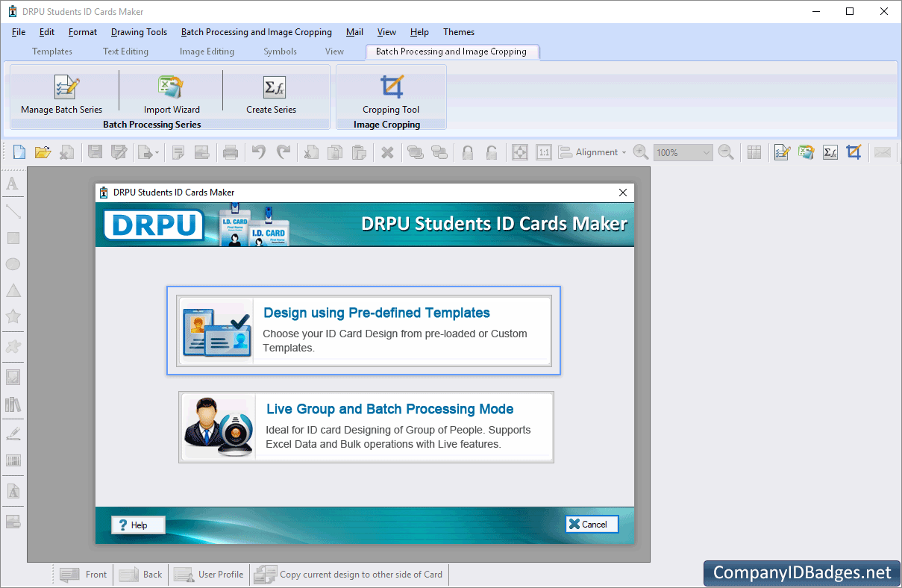This screenshot has height=588, width=902.
Task: Switch to the Templates tab
Action: point(51,51)
